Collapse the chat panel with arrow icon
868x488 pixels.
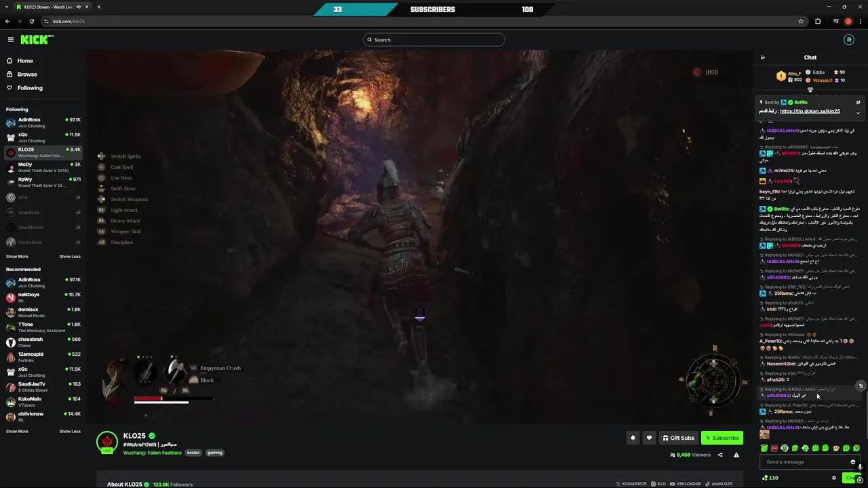coord(763,58)
